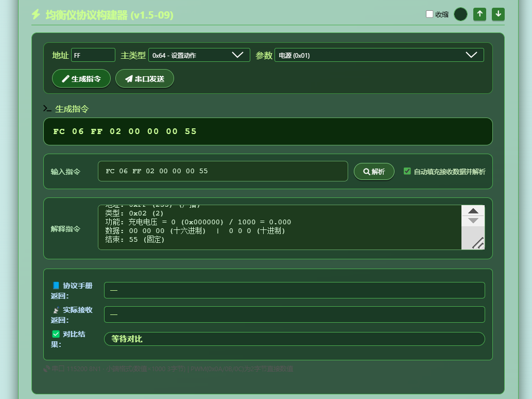Uncheck 自动填充接收数据并解析 checkbox
The width and height of the screenshot is (532, 399).
pos(407,171)
